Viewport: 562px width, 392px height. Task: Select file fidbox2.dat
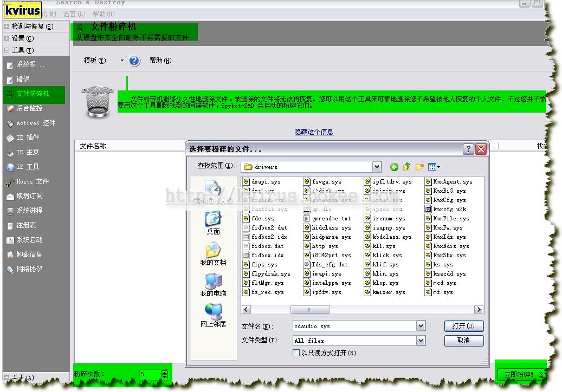coord(265,228)
